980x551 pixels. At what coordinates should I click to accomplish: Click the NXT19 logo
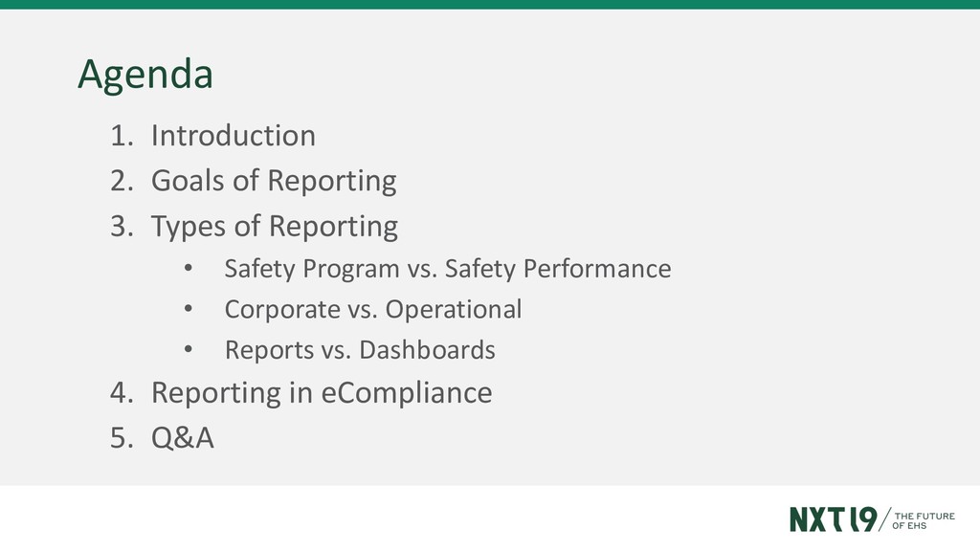pyautogui.click(x=834, y=519)
